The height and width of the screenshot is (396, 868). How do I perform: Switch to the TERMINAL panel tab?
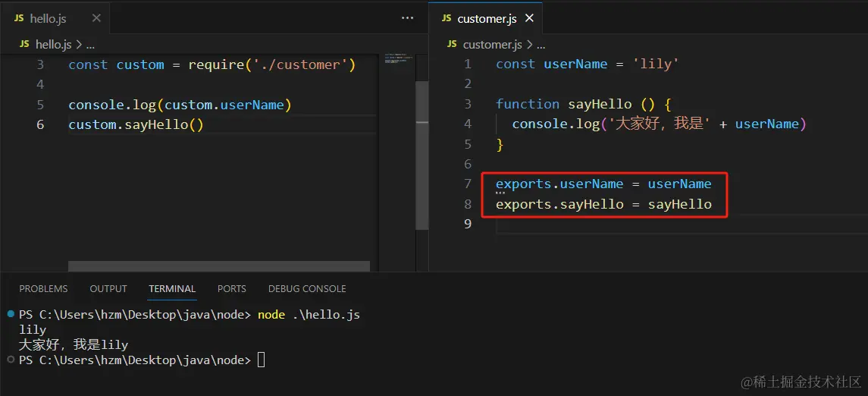(172, 288)
